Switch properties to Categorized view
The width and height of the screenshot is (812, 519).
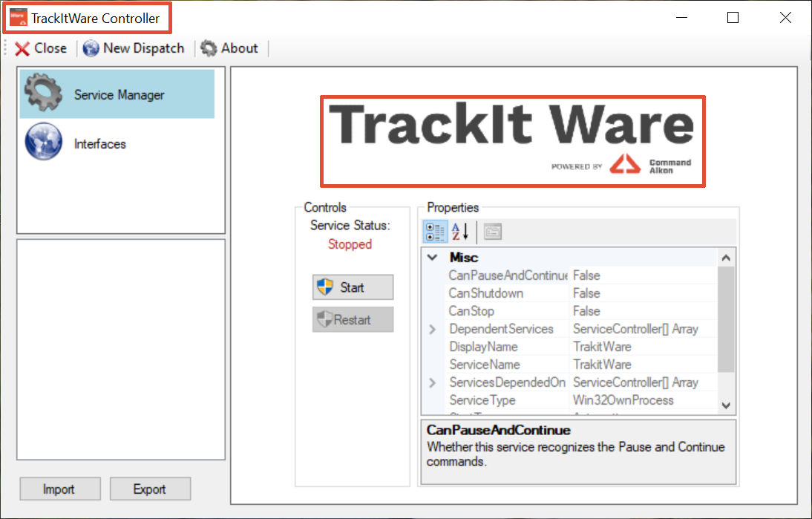pyautogui.click(x=435, y=232)
